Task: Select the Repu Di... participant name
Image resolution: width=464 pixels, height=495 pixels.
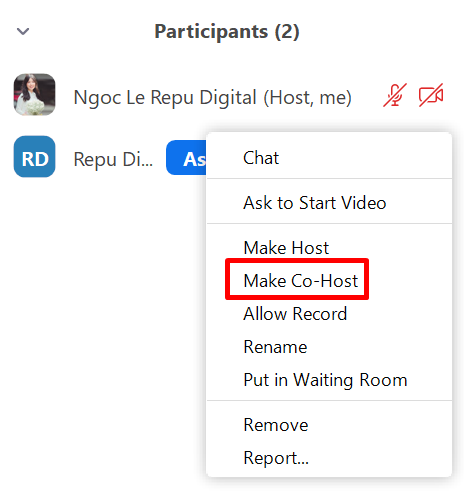Action: (x=113, y=159)
